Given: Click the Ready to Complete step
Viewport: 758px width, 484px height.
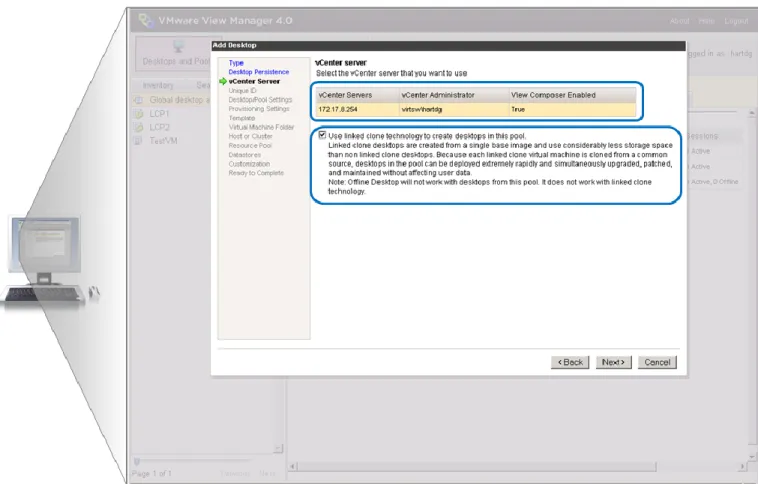Looking at the screenshot, I should pyautogui.click(x=256, y=173).
